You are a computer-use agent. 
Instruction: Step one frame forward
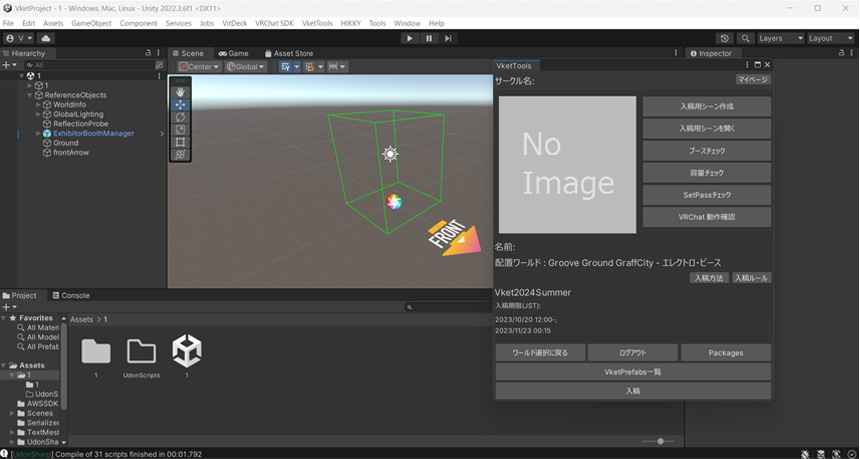tap(448, 38)
